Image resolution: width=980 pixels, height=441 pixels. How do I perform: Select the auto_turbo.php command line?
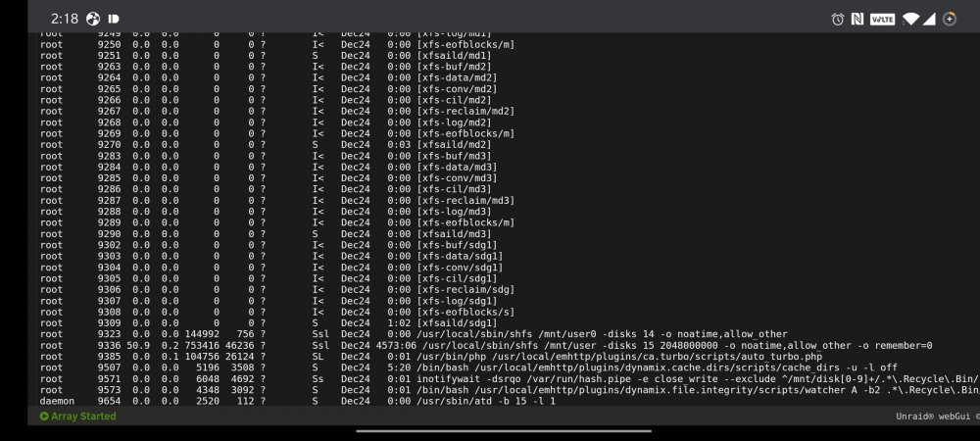[619, 357]
